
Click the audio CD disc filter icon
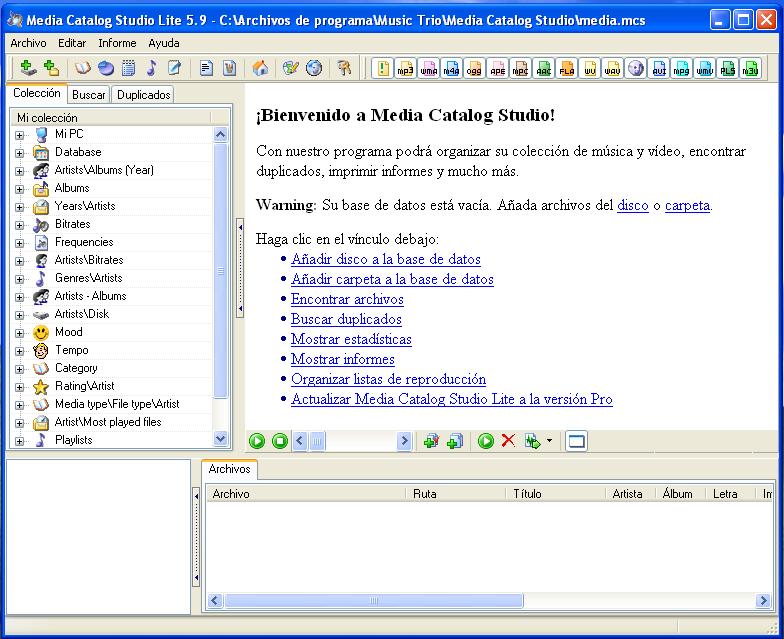click(x=636, y=68)
